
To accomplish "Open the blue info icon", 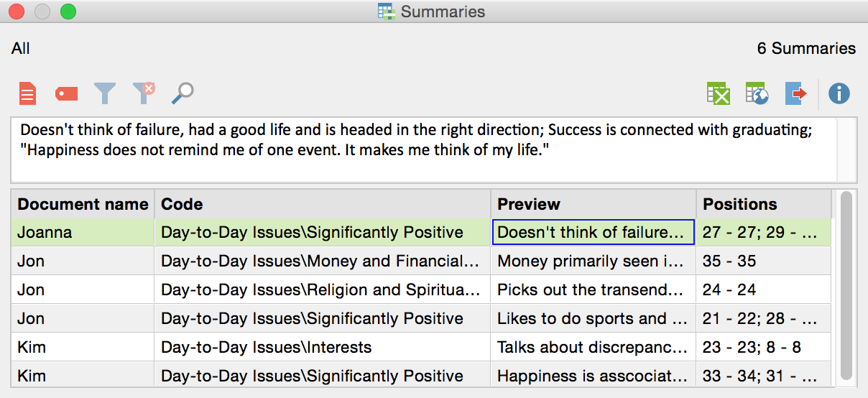I will pyautogui.click(x=839, y=93).
